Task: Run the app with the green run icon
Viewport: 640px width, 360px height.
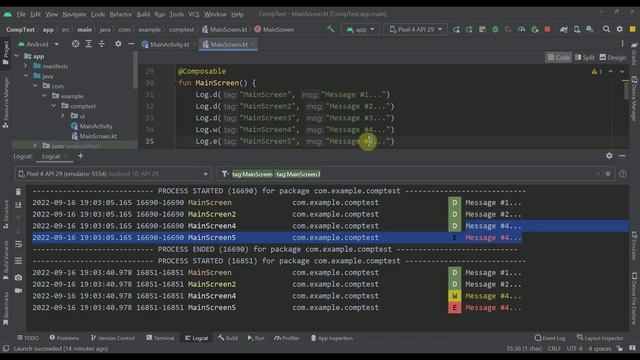Action: coord(456,29)
